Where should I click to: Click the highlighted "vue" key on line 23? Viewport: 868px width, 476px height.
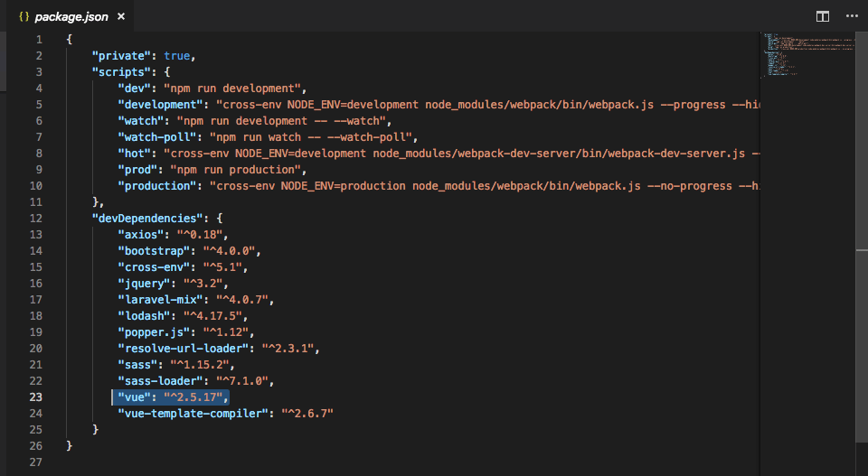[135, 397]
